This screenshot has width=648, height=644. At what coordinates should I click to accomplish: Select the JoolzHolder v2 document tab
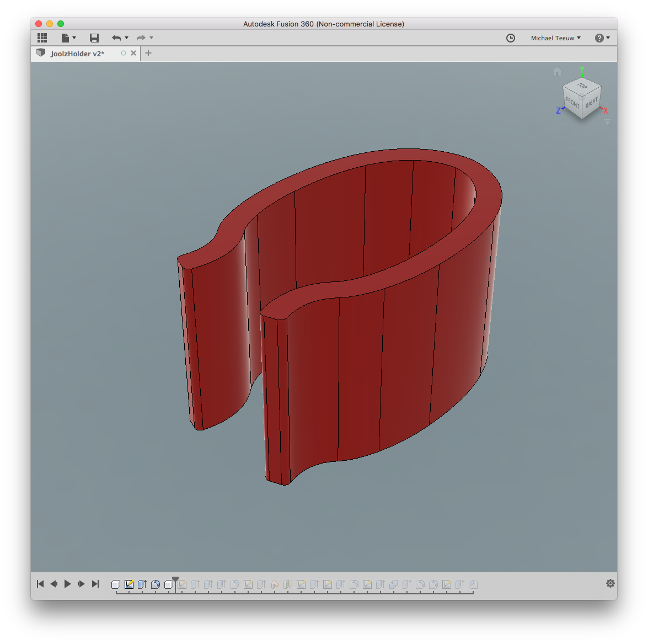point(77,54)
